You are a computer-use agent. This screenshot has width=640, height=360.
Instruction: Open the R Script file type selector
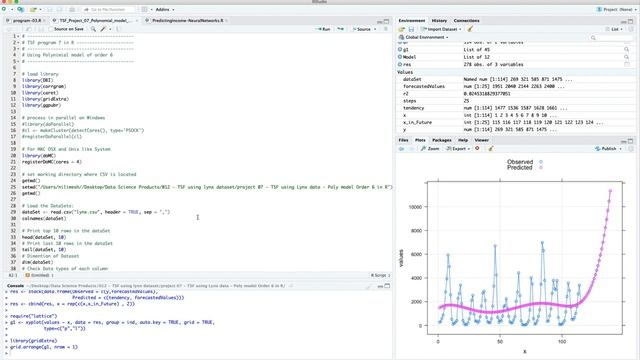pos(380,276)
